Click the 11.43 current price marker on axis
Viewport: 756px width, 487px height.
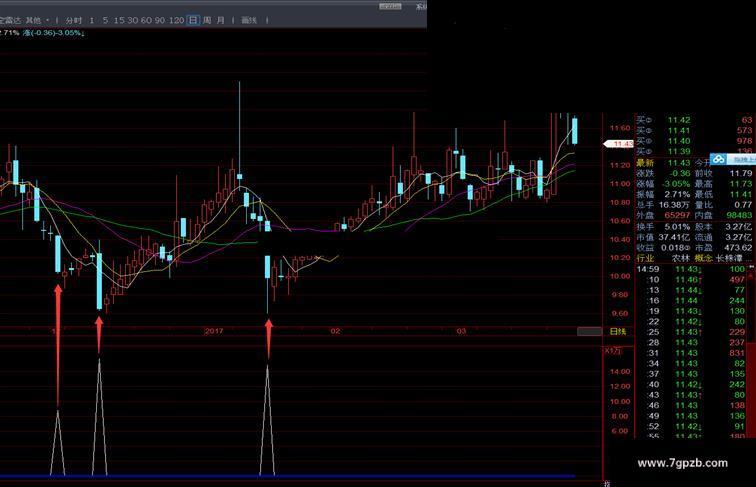click(x=620, y=144)
